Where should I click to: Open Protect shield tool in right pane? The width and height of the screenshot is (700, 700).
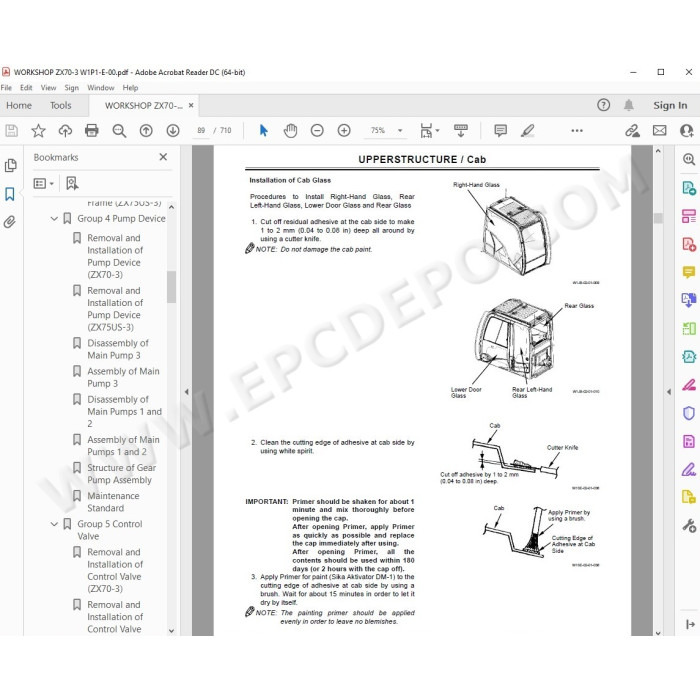(x=688, y=413)
